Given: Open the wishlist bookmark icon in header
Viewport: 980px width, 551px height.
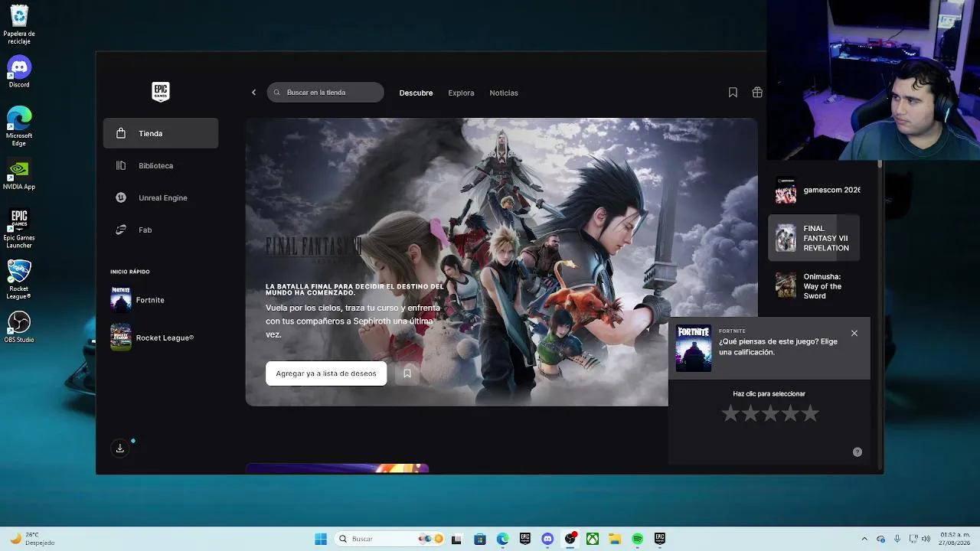Looking at the screenshot, I should (x=733, y=93).
